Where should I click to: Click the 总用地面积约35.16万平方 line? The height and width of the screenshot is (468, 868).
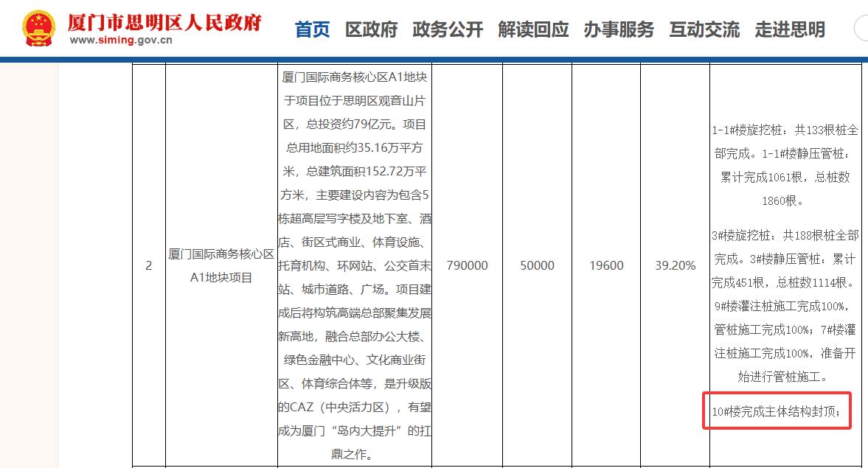(354, 147)
